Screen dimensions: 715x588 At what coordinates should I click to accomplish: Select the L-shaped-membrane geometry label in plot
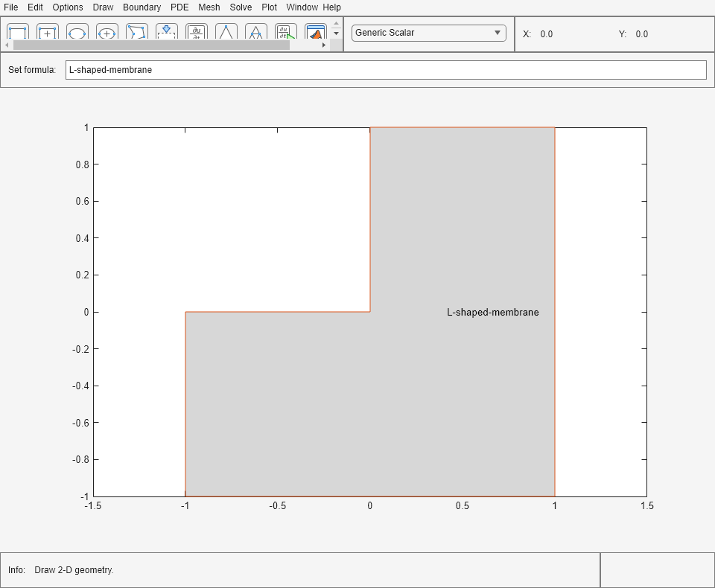[x=492, y=313]
